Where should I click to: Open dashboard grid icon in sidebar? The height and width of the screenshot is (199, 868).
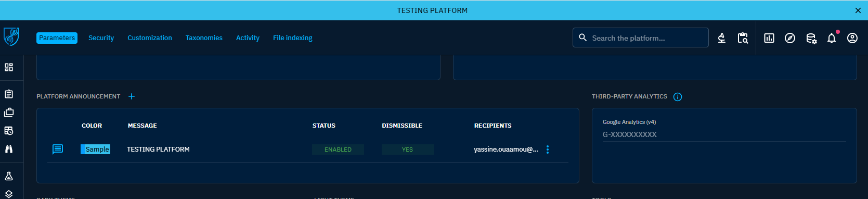(x=9, y=67)
